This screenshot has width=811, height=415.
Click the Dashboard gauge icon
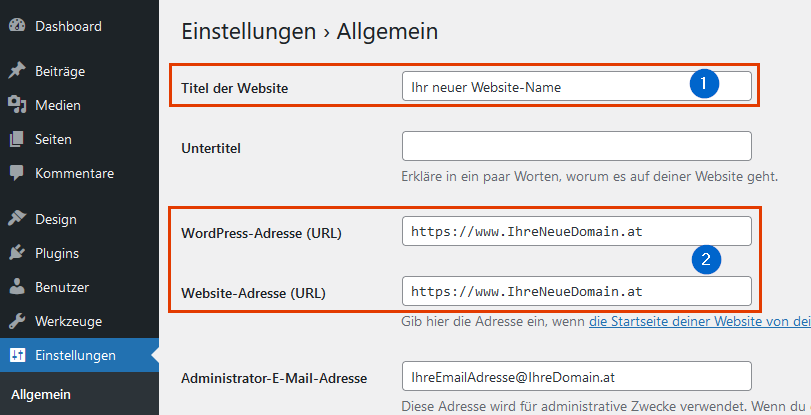point(17,25)
